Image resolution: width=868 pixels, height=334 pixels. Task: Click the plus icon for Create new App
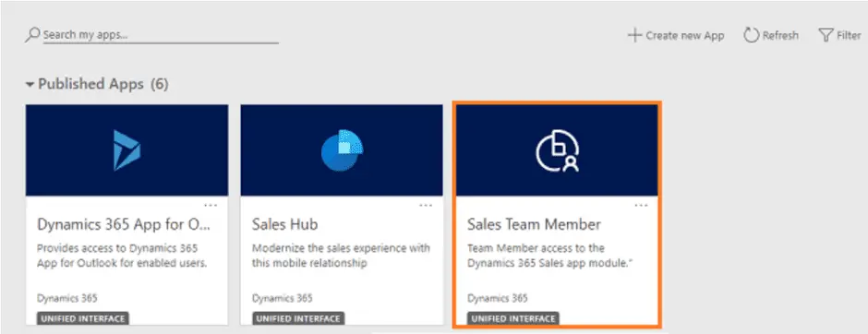pyautogui.click(x=634, y=35)
